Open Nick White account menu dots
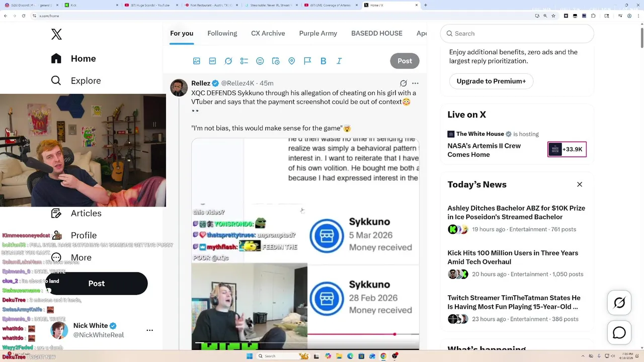 (x=149, y=330)
